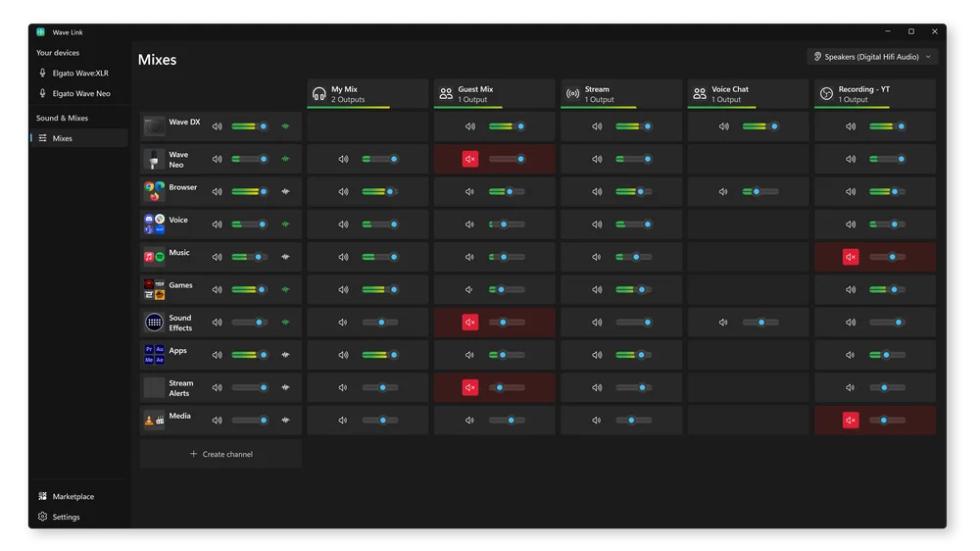The height and width of the screenshot is (551, 980).
Task: Mute the Games channel speaker icon
Action: click(218, 290)
